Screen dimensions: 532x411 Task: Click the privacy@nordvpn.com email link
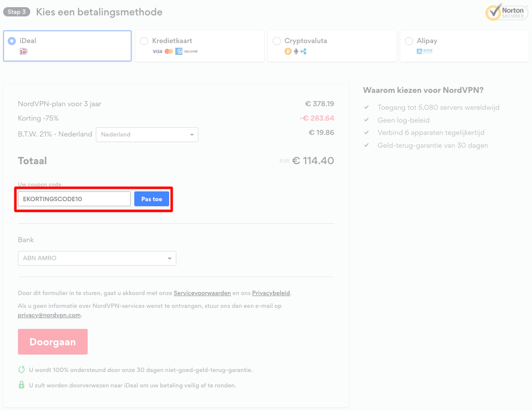click(x=49, y=315)
